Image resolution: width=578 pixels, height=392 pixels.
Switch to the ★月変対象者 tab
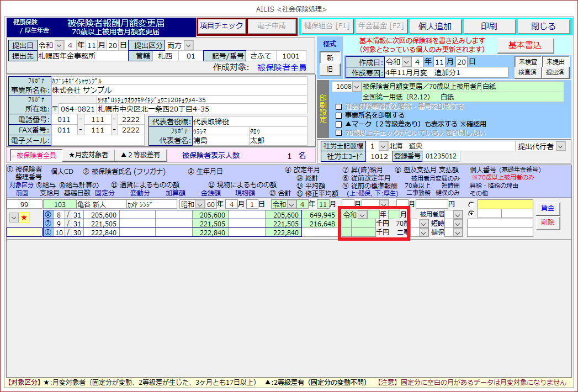point(88,155)
